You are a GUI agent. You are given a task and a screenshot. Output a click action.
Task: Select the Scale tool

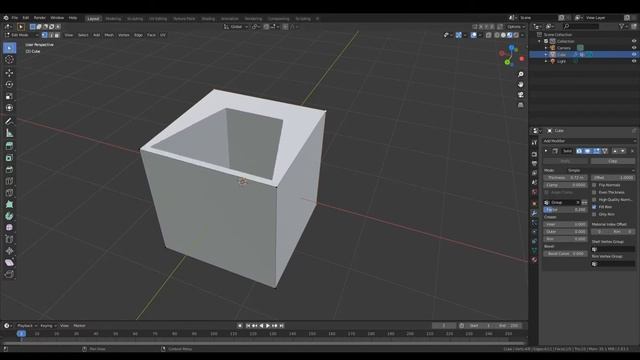coord(9,96)
